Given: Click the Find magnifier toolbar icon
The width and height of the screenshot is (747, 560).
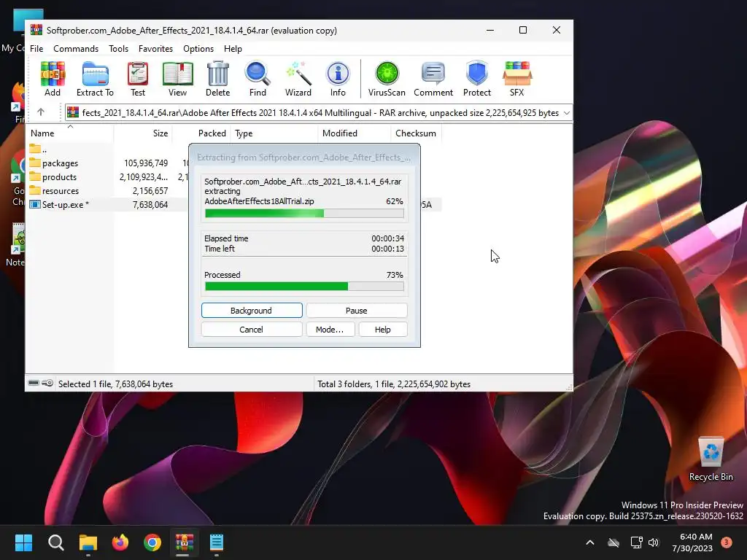Looking at the screenshot, I should [x=258, y=79].
